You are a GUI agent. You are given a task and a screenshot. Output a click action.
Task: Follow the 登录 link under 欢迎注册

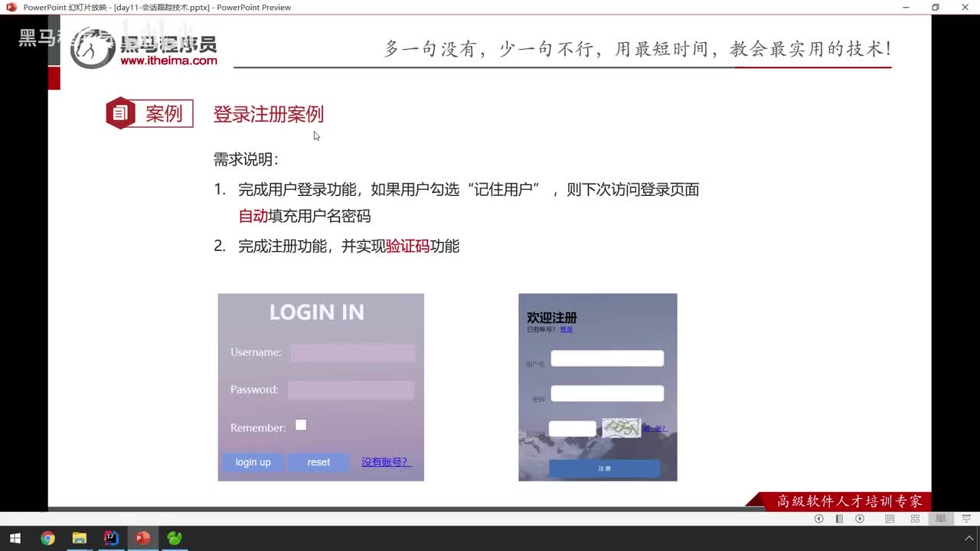coord(566,329)
